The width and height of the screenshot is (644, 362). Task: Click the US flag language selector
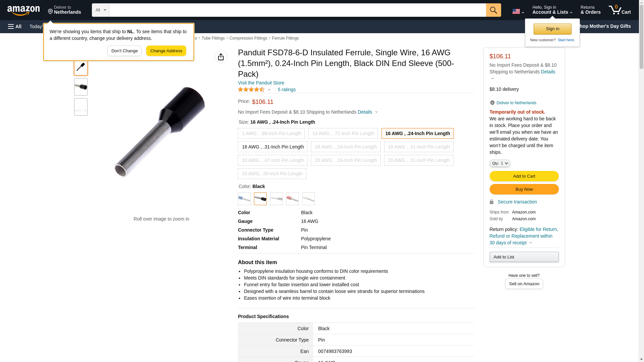pyautogui.click(x=518, y=11)
